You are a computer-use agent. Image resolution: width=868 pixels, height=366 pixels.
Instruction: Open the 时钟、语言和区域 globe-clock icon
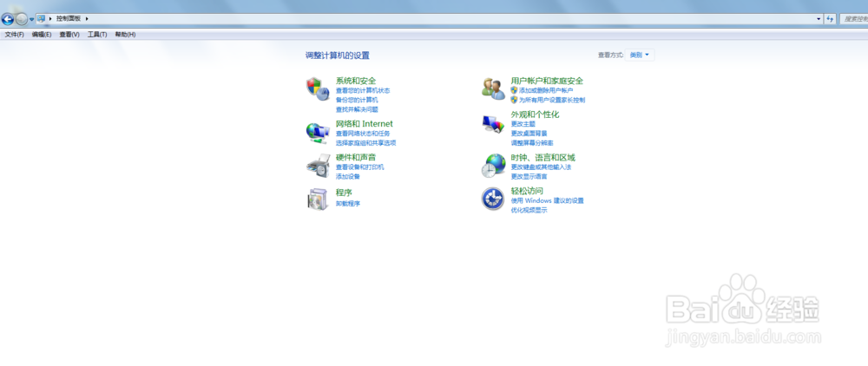coord(493,166)
